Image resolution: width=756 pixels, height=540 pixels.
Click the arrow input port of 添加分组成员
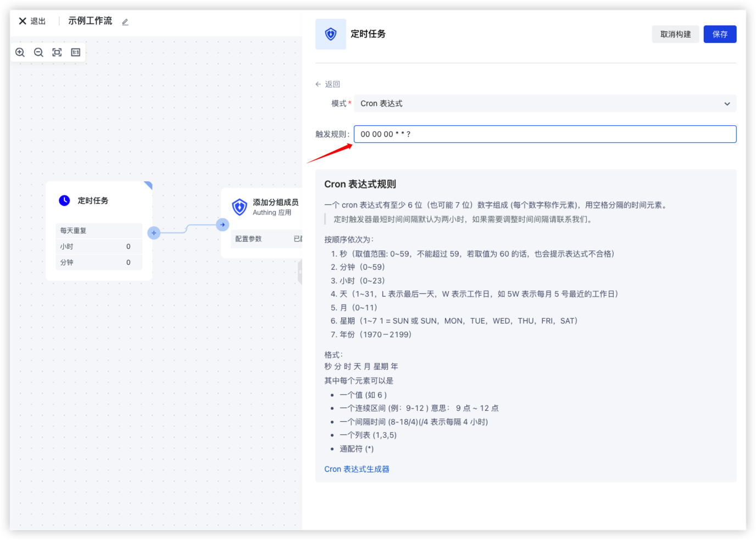pyautogui.click(x=223, y=225)
